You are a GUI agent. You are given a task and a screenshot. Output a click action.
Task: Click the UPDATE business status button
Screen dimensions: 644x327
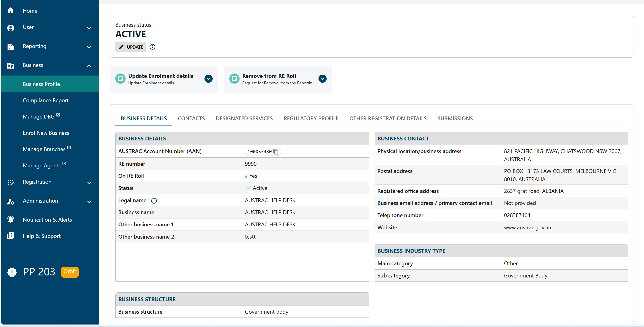[131, 47]
